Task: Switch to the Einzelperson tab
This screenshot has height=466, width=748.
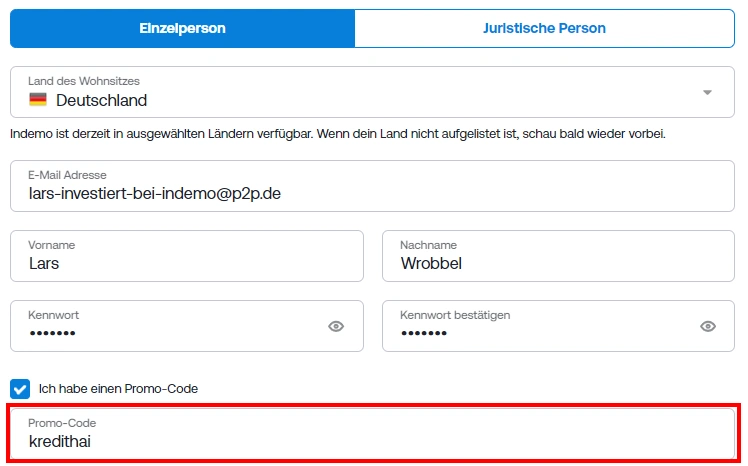Action: coord(182,28)
